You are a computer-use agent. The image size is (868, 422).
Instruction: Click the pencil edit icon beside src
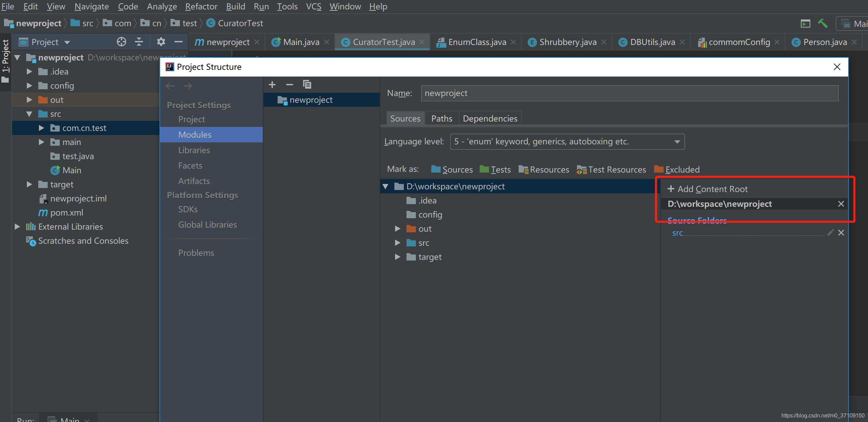coord(830,233)
